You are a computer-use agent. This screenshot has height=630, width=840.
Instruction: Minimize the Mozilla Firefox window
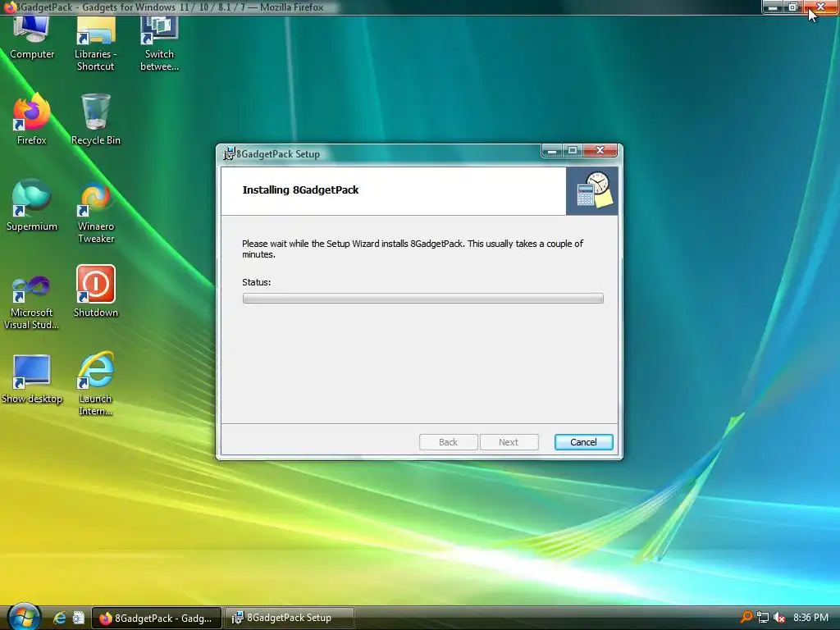[773, 7]
